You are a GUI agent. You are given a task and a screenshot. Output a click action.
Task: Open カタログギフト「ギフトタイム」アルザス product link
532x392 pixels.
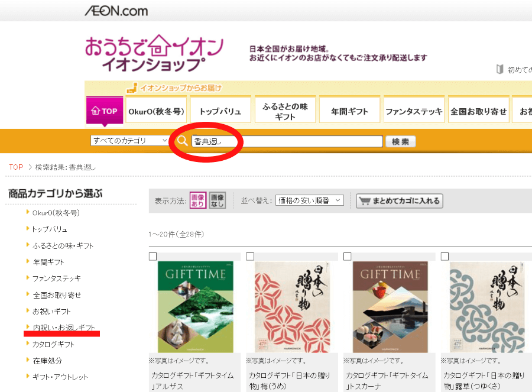192,381
